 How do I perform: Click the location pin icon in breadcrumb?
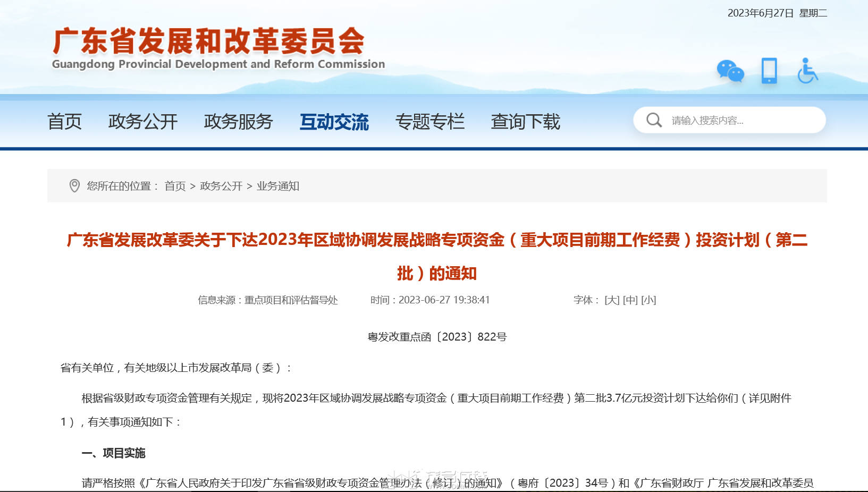click(74, 185)
